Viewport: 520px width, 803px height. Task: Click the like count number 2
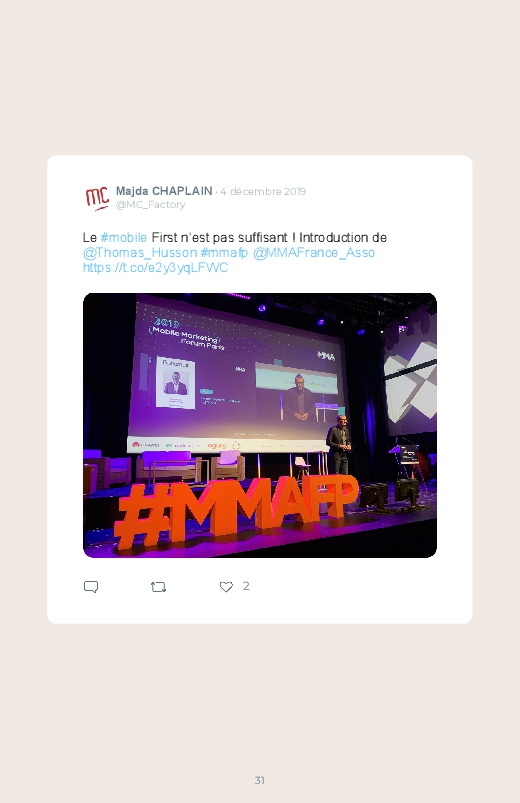click(x=246, y=586)
